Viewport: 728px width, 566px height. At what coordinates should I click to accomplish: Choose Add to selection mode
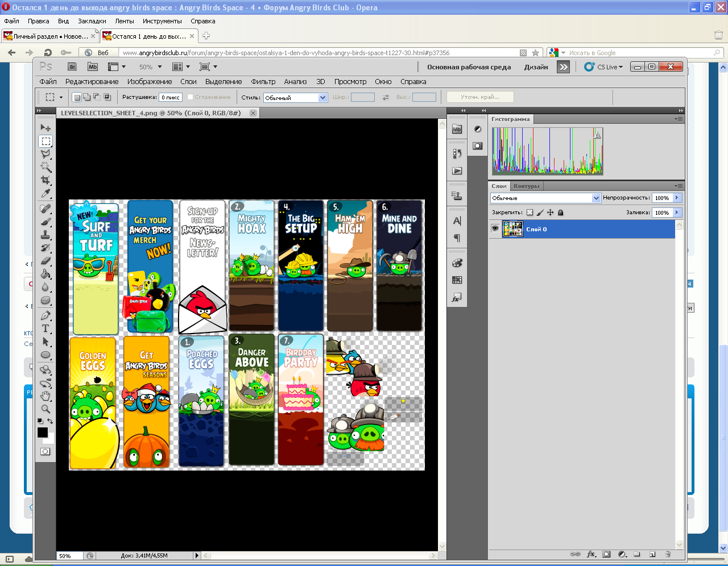pos(87,97)
